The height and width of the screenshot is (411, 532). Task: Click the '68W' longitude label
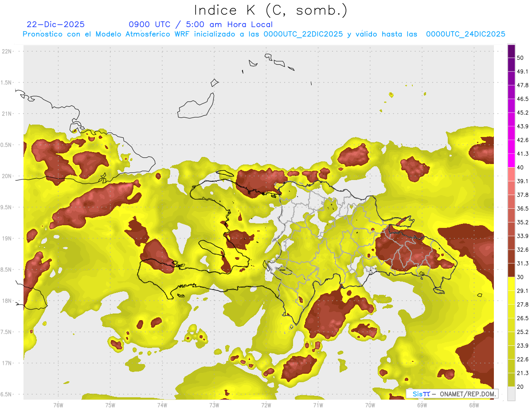(x=474, y=405)
